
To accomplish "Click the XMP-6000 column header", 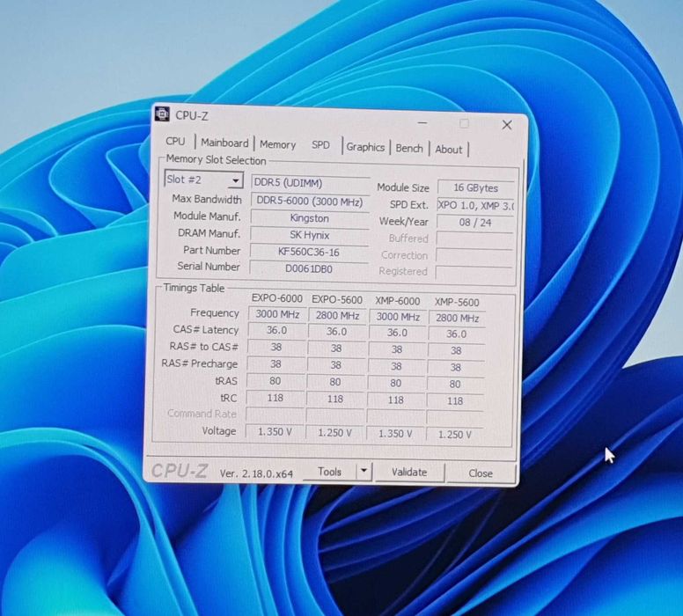I will tap(397, 302).
